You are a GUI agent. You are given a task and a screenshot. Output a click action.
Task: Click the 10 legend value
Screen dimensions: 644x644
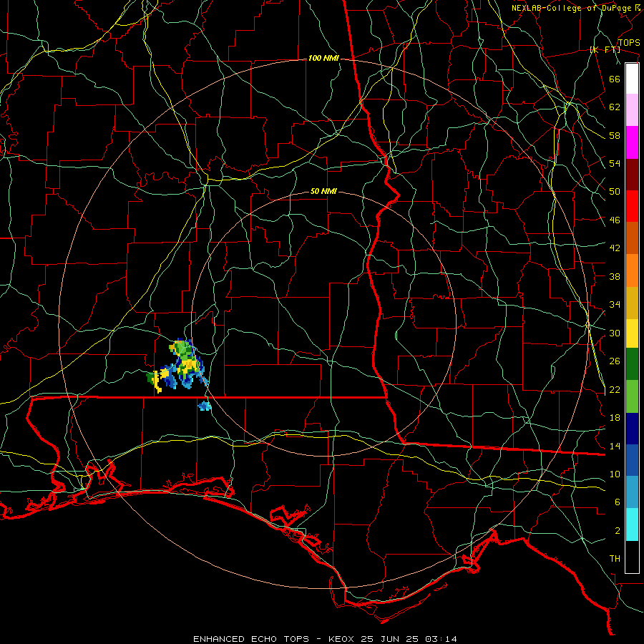click(x=615, y=474)
